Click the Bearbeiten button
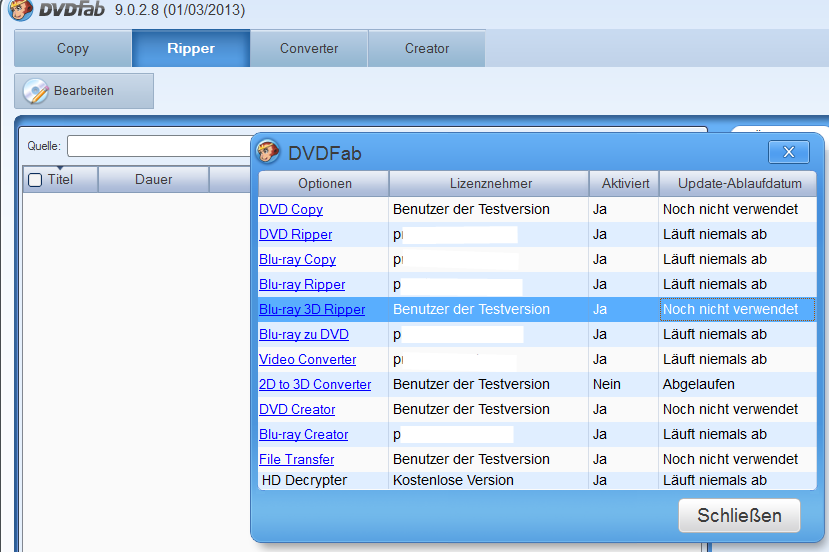 point(84,91)
